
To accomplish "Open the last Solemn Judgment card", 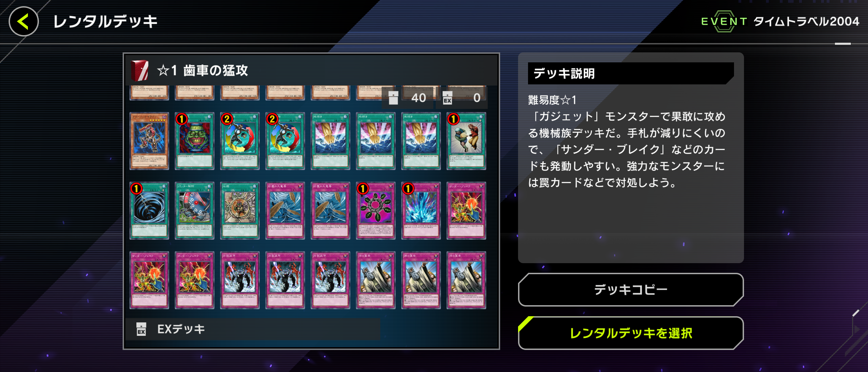I will (466, 280).
